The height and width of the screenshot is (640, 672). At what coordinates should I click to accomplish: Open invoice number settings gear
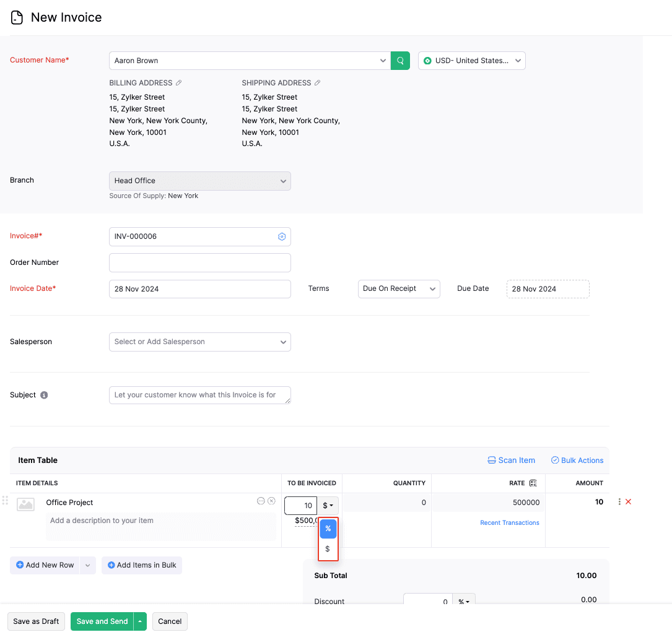coord(282,236)
